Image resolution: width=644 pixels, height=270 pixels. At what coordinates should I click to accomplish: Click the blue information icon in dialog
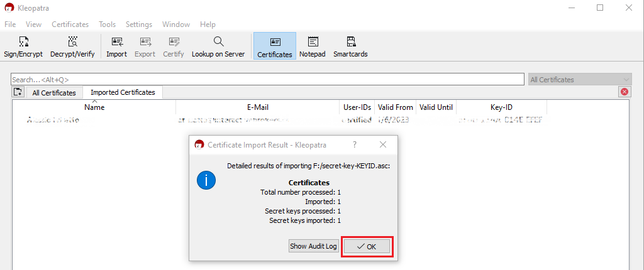tap(206, 180)
